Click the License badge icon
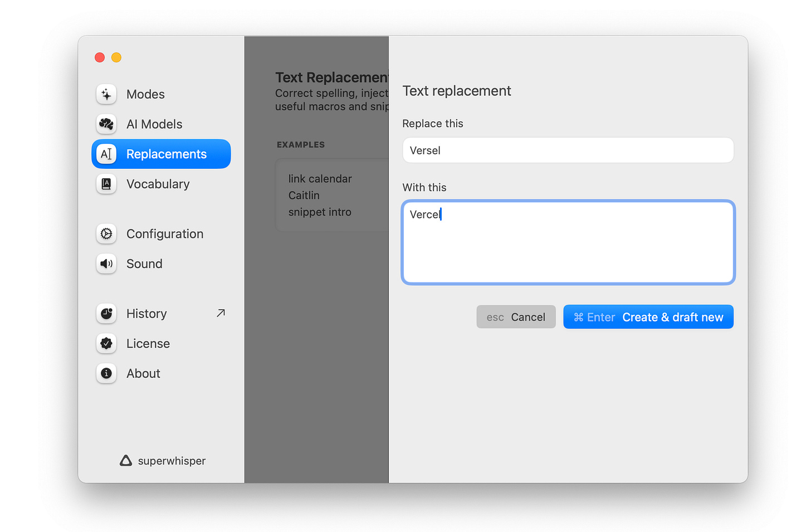Viewport: 811px width, 532px height. click(106, 344)
